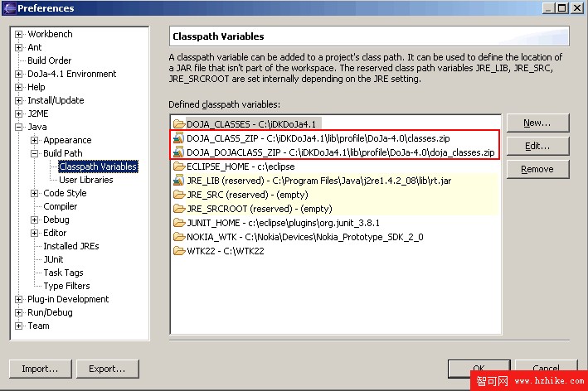Click the OK button
This screenshot has height=391, width=588.
pos(479,369)
